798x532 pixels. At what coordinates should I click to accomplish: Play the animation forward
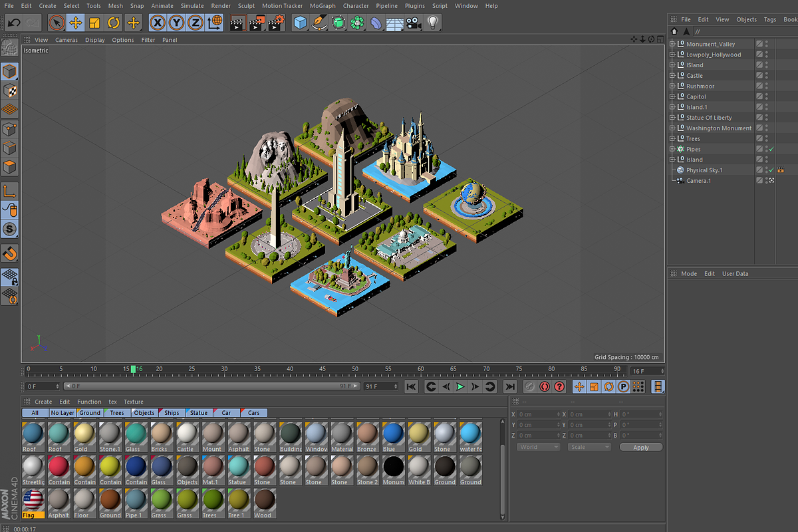460,386
